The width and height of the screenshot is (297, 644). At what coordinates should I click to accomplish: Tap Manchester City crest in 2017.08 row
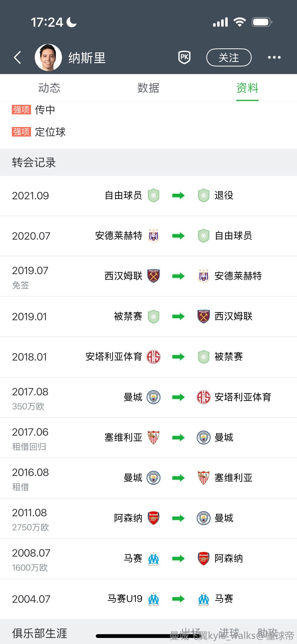[x=153, y=397]
